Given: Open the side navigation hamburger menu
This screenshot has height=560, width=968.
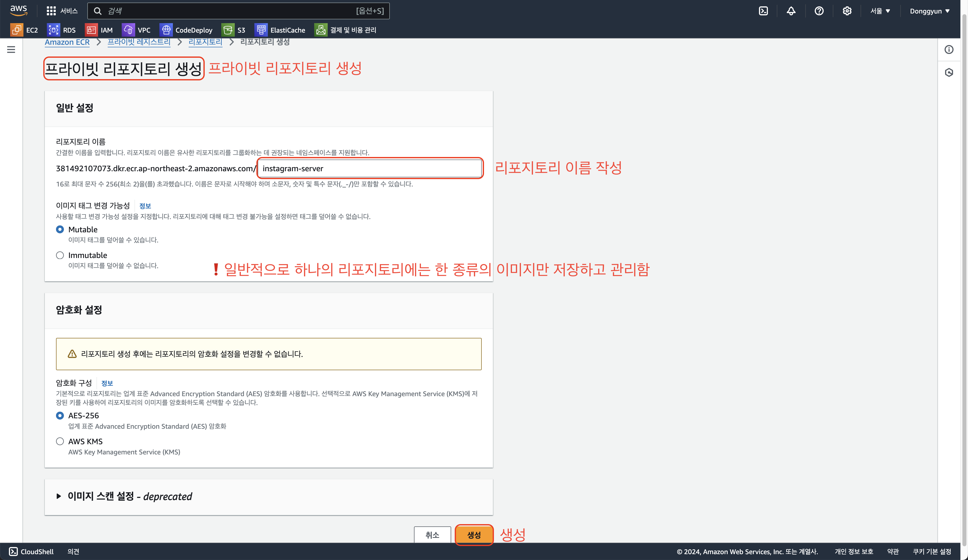Looking at the screenshot, I should 11,50.
